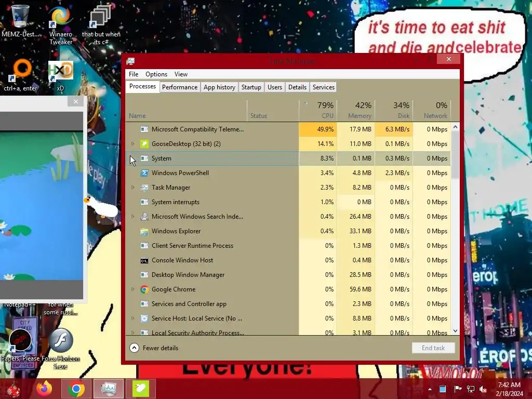Click the GooseDesktop process icon

click(144, 144)
